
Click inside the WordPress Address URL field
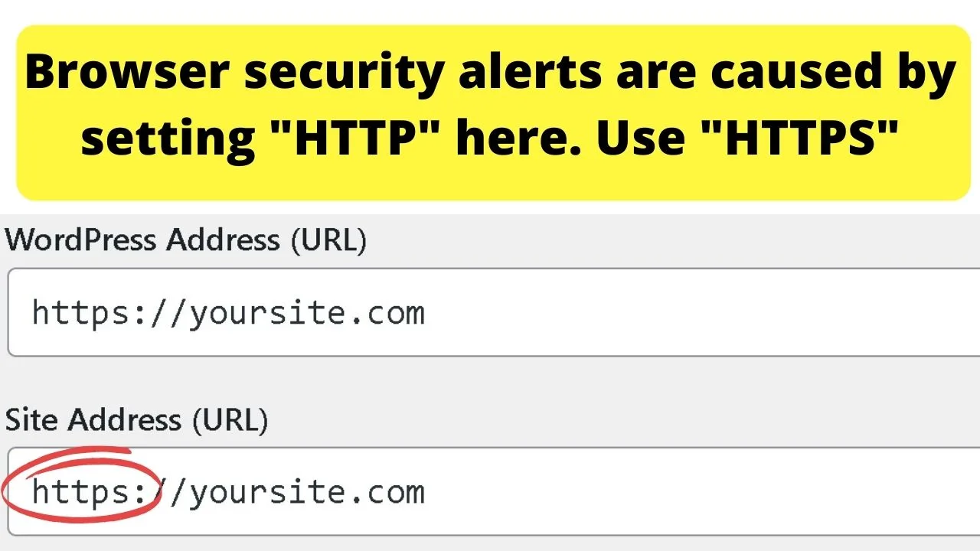point(494,312)
